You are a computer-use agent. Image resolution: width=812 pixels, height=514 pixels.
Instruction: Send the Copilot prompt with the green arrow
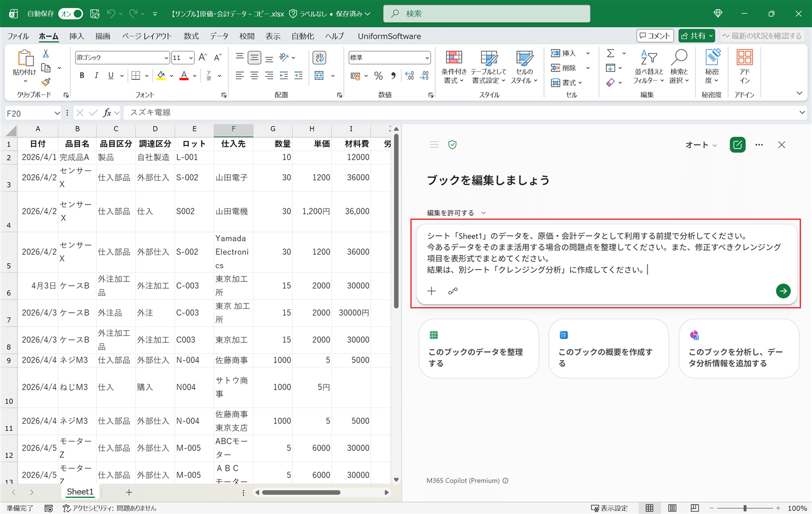tap(783, 291)
